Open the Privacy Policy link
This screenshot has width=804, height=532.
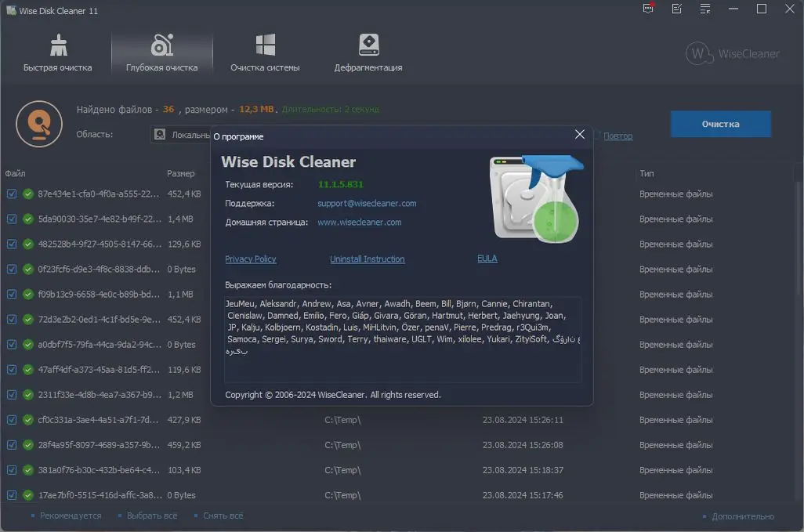point(250,259)
